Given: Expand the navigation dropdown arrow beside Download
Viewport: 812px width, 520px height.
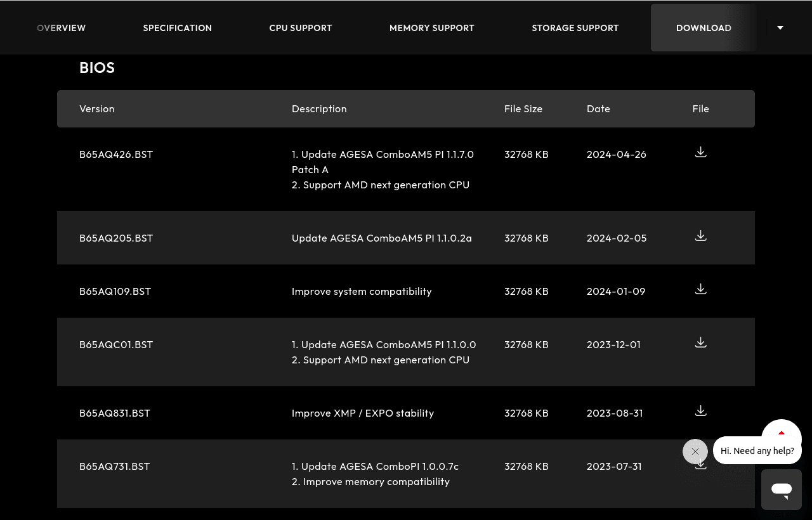Looking at the screenshot, I should click(x=780, y=28).
